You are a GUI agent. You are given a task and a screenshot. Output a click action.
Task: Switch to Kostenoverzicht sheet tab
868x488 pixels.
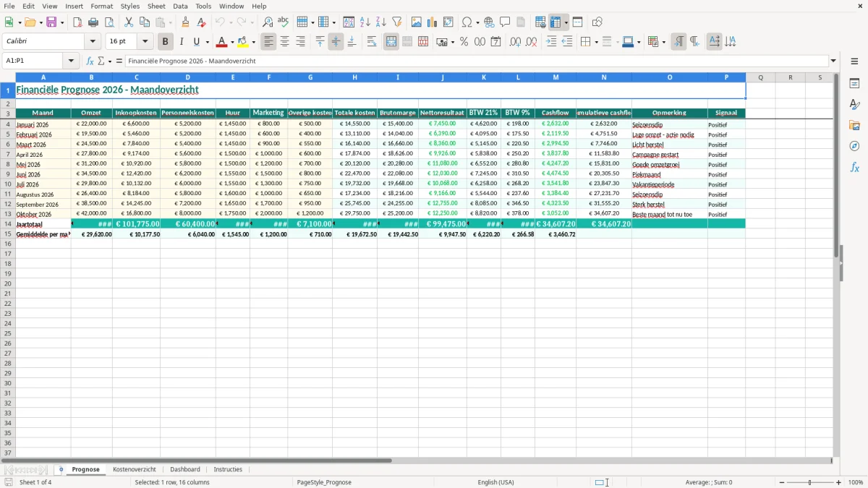tap(135, 469)
